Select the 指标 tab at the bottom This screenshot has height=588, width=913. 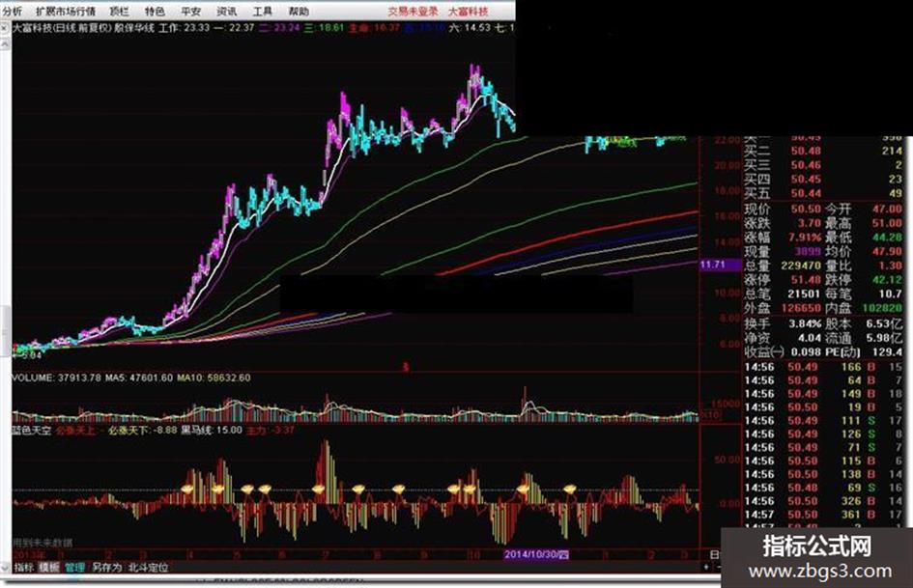[24, 567]
